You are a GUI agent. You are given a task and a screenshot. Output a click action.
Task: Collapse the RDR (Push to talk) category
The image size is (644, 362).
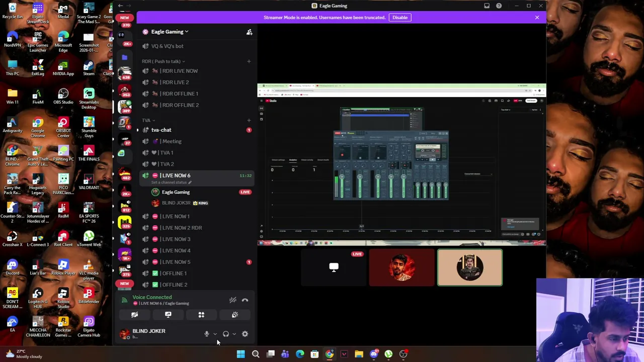click(164, 61)
